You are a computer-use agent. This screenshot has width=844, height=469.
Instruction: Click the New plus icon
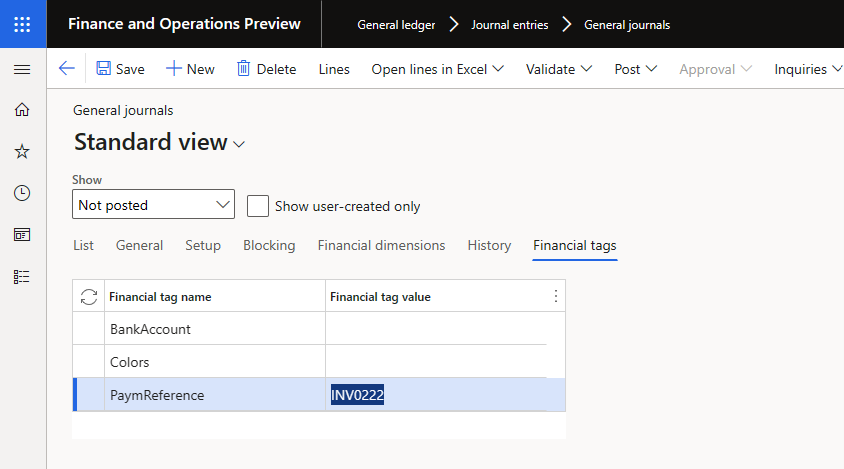[x=173, y=68]
